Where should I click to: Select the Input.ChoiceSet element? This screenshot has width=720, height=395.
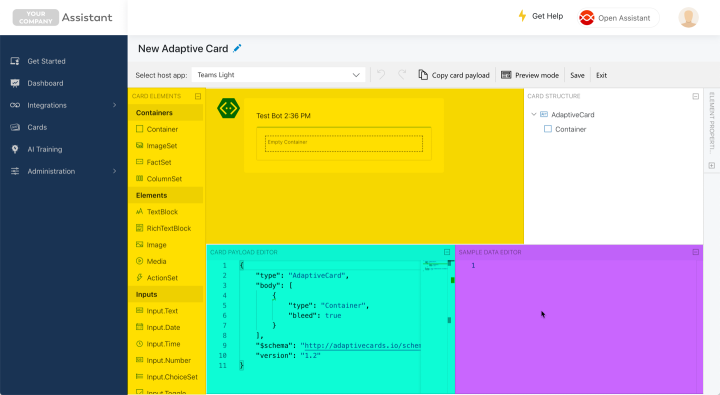coord(166,378)
